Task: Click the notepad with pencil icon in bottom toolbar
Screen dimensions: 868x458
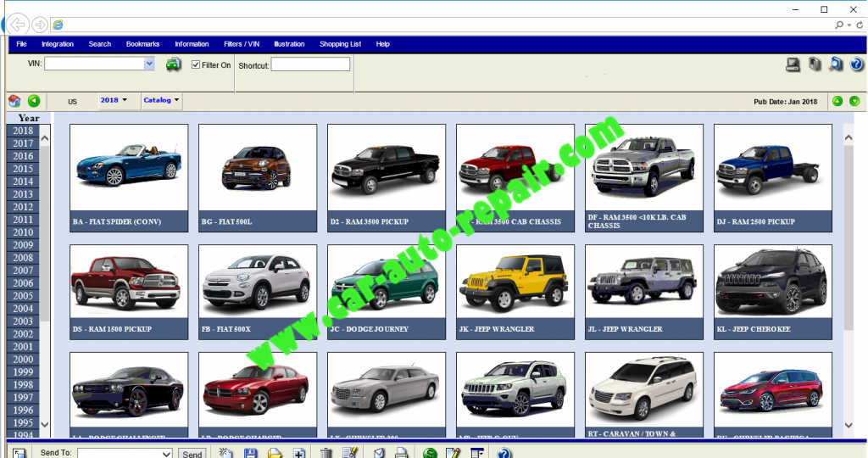Action: pyautogui.click(x=453, y=453)
